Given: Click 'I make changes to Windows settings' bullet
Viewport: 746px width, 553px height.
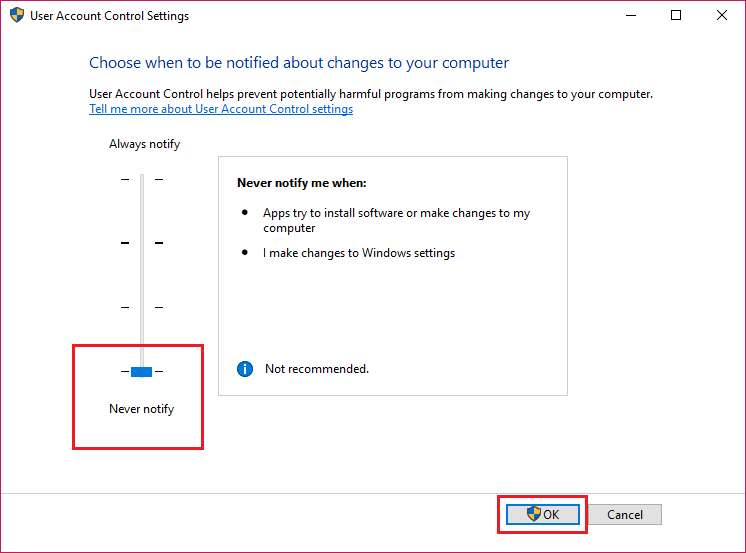Looking at the screenshot, I should click(x=359, y=253).
